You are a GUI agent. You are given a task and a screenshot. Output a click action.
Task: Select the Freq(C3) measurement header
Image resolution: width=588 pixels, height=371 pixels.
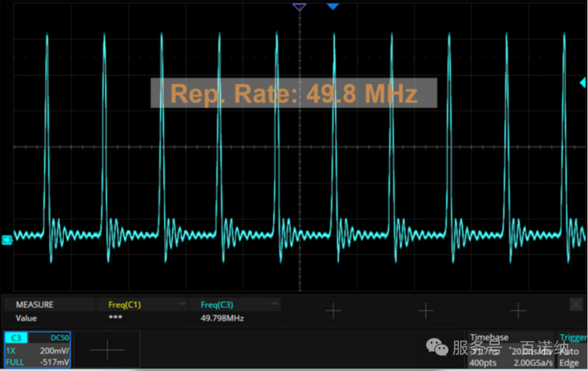[217, 305]
